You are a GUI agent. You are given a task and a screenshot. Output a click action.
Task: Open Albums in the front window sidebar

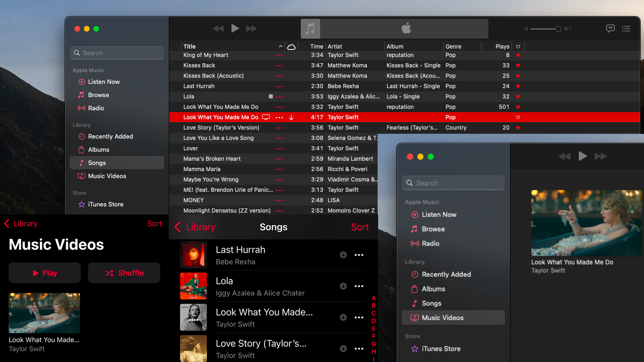coord(433,289)
